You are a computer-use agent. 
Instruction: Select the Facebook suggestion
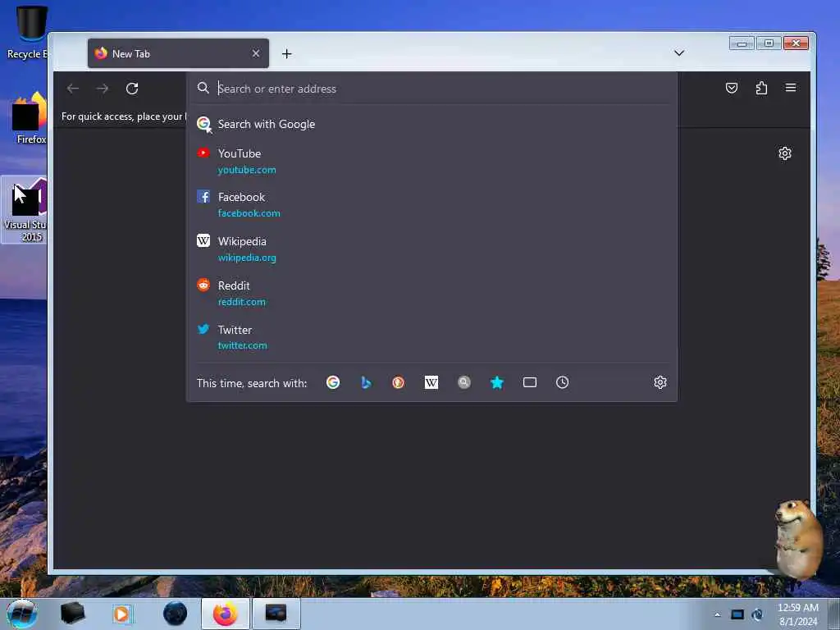coord(431,204)
